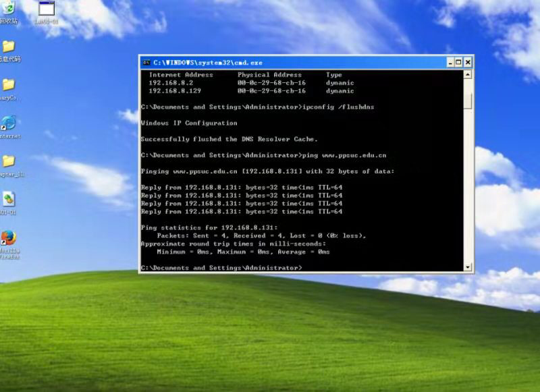Click the scrollbar down arrow in cmd
The height and width of the screenshot is (392, 540).
click(x=468, y=267)
